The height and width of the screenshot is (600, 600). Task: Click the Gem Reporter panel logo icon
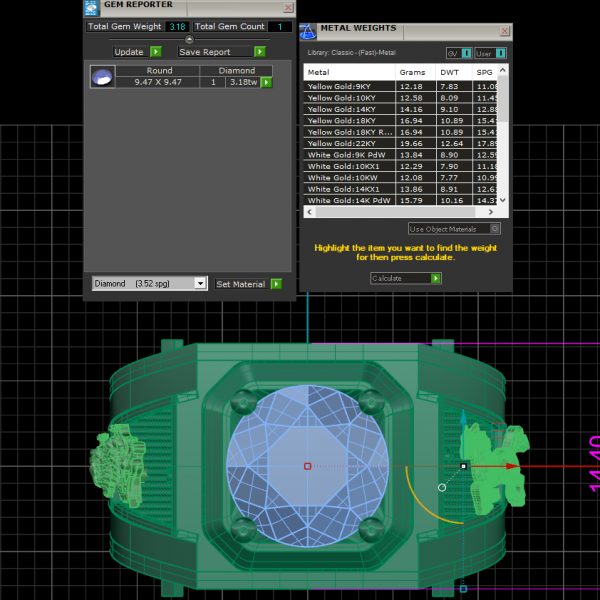[x=93, y=6]
